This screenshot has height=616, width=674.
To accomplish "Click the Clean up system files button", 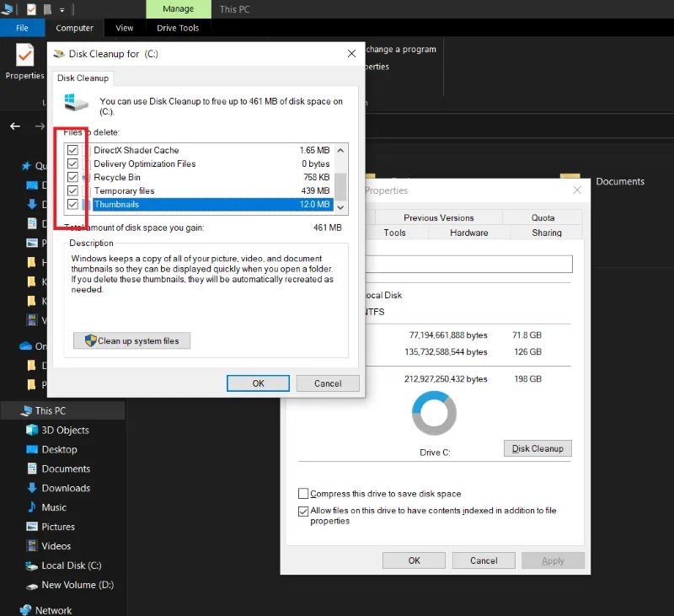I will 131,340.
